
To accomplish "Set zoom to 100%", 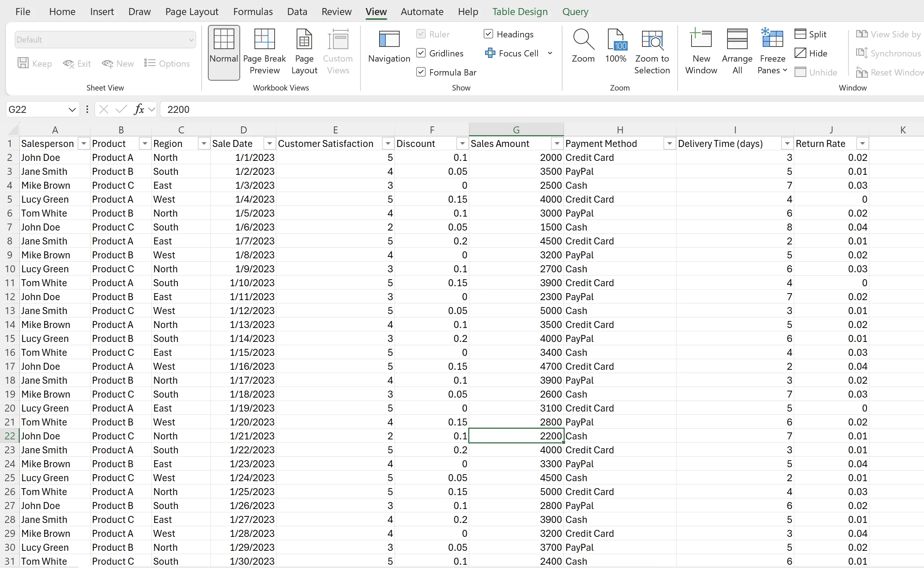I will [616, 46].
